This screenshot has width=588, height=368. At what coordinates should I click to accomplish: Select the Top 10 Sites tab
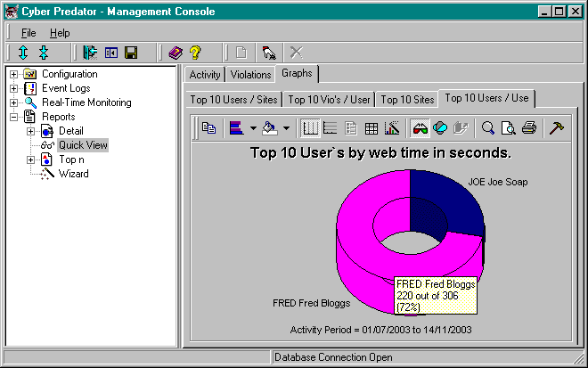point(407,100)
